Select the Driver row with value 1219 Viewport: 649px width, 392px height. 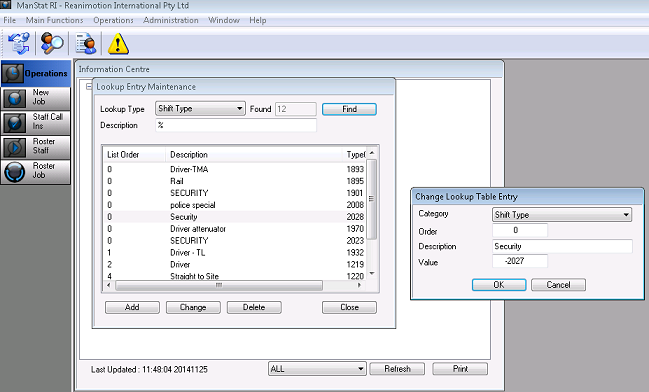pos(235,265)
